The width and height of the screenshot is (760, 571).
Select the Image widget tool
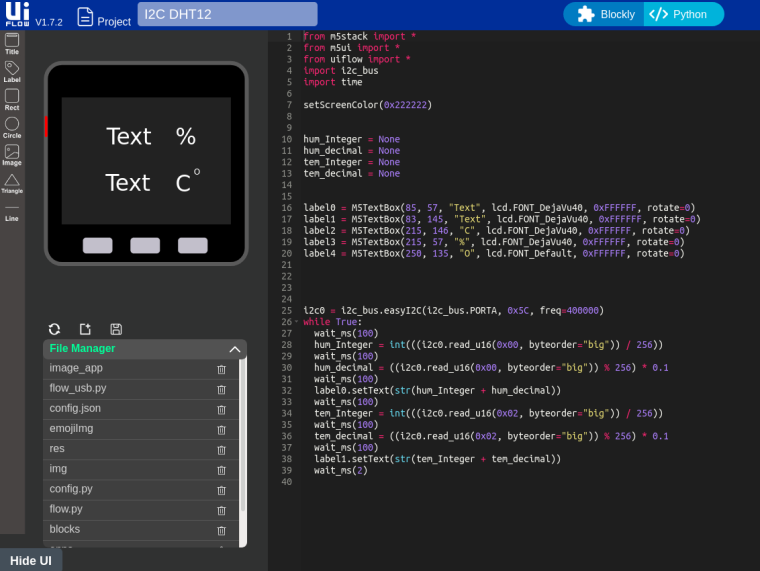[x=12, y=155]
